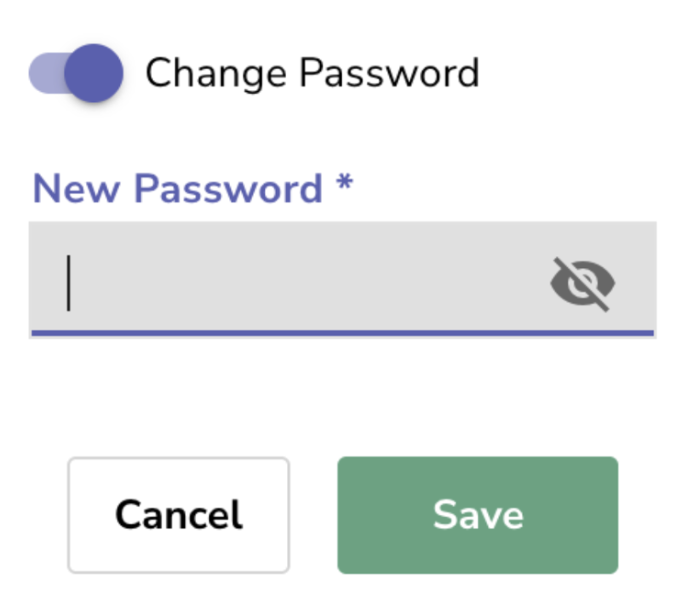Switch off the password change option

click(x=78, y=73)
